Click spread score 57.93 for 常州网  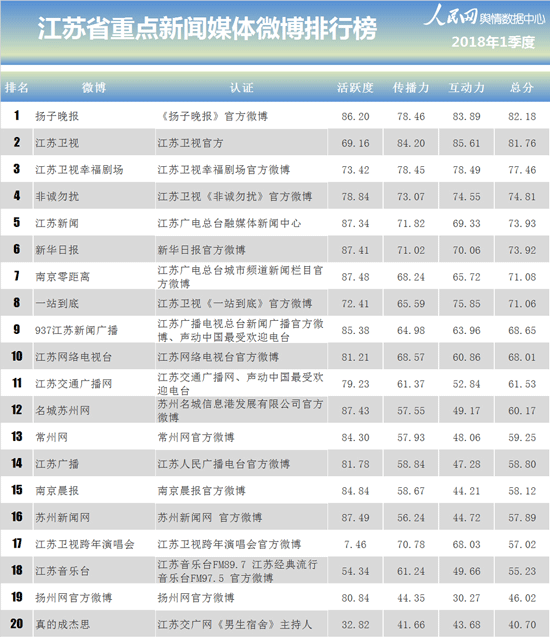(411, 438)
